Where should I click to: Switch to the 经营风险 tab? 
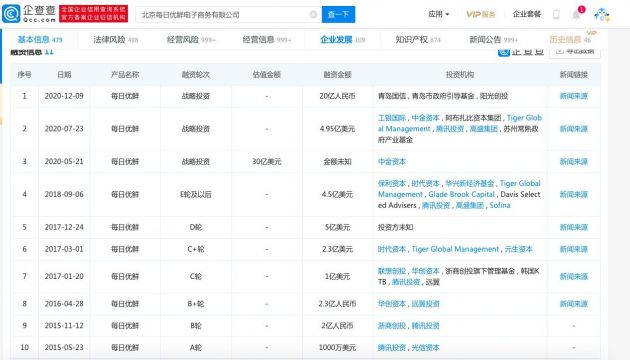tap(191, 39)
